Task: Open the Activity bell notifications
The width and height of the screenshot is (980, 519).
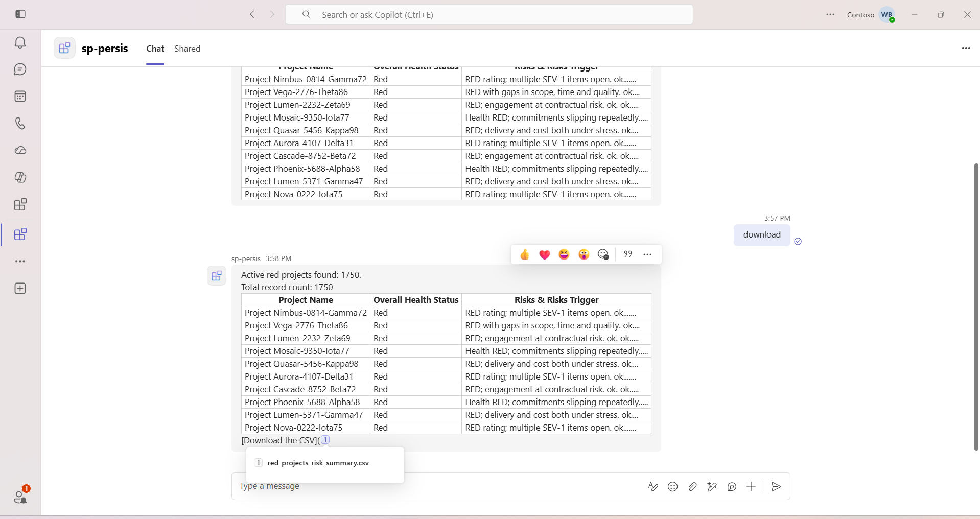Action: point(20,43)
